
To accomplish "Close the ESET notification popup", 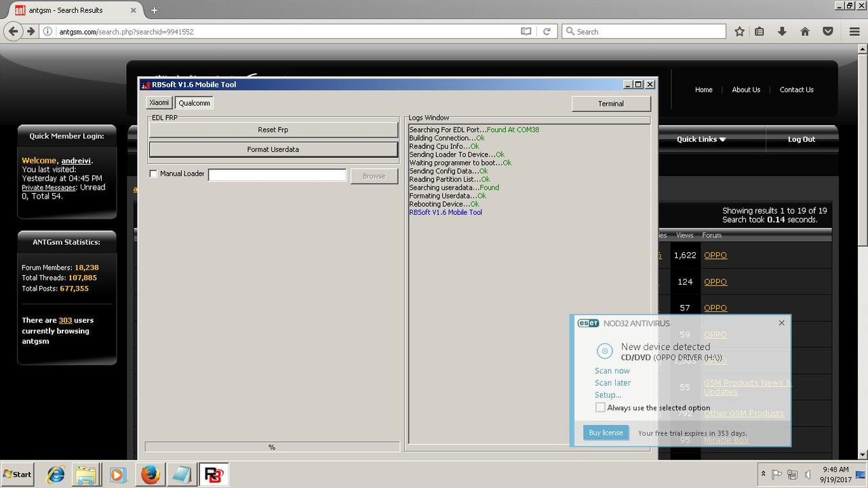I will click(781, 323).
